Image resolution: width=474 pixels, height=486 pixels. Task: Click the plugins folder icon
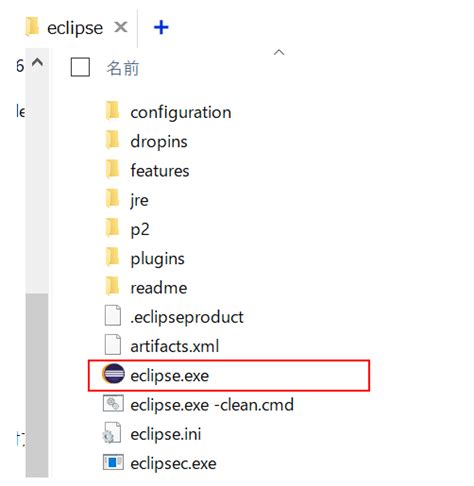(112, 257)
